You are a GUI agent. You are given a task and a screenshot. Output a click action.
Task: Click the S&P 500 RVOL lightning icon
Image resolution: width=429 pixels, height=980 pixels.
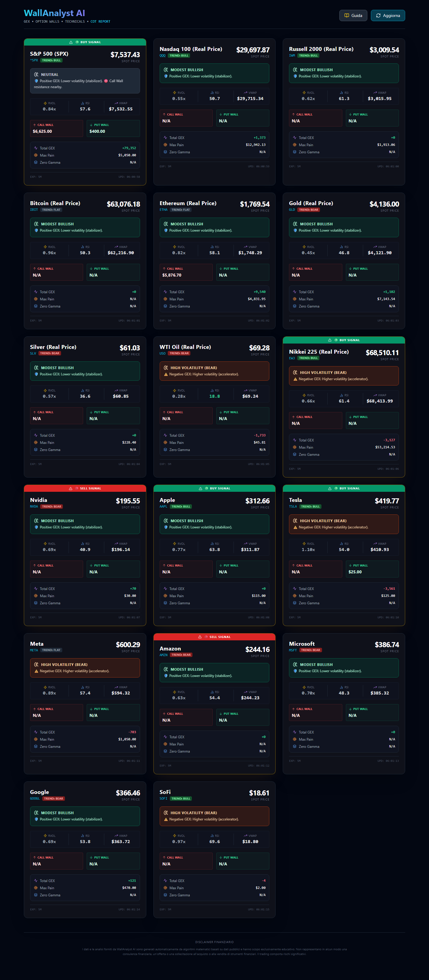click(x=45, y=103)
